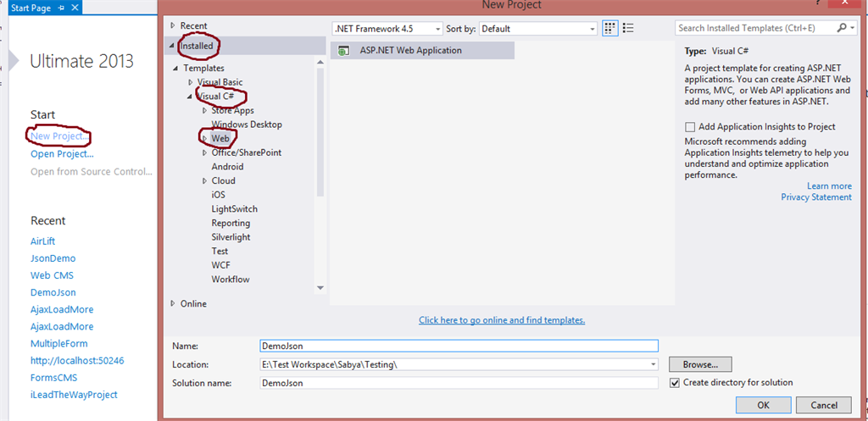The width and height of the screenshot is (868, 421).
Task: Open recent project FormsCMS
Action: (53, 378)
